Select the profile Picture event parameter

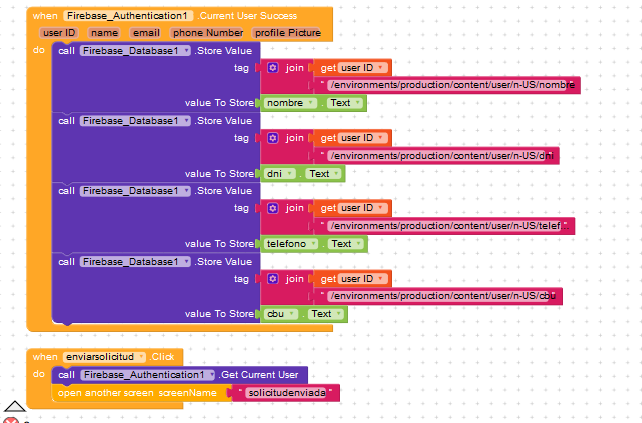[x=288, y=33]
